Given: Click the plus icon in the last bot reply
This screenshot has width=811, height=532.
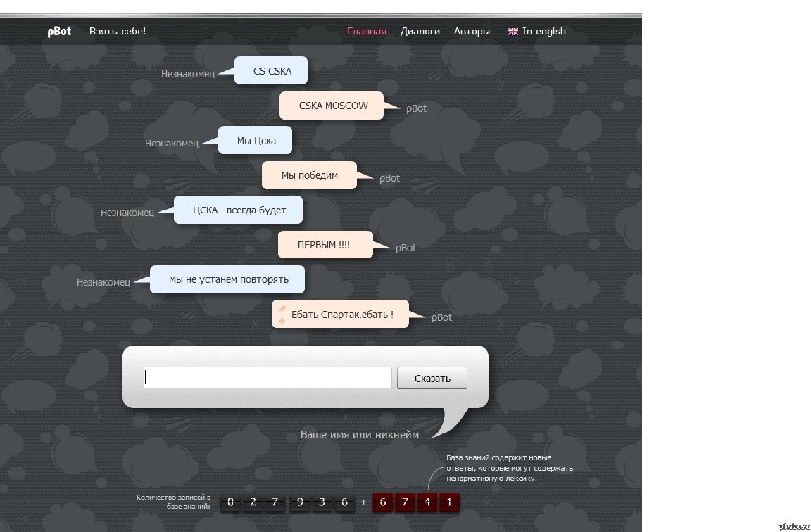Looking at the screenshot, I should point(282,321).
